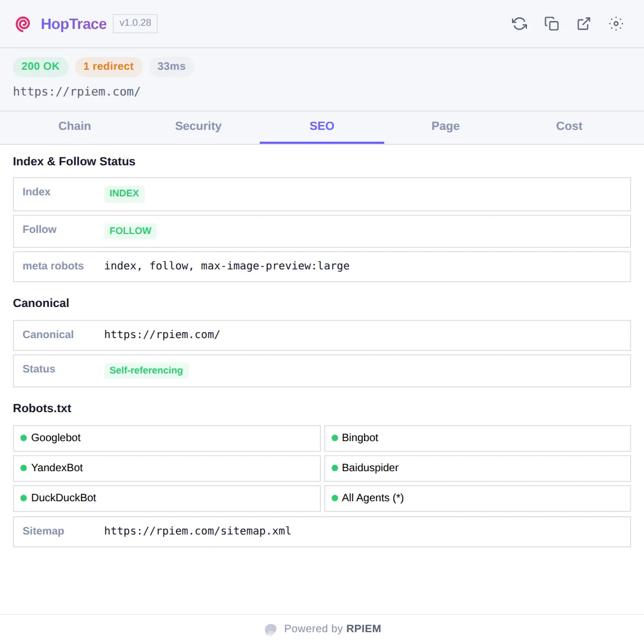Click the Googlebot robots entry

[167, 438]
